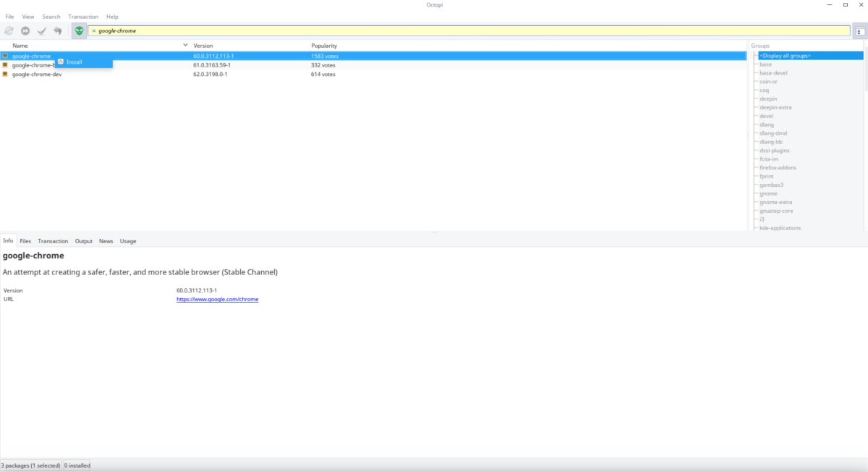Select the firefox-addons group

coord(778,168)
